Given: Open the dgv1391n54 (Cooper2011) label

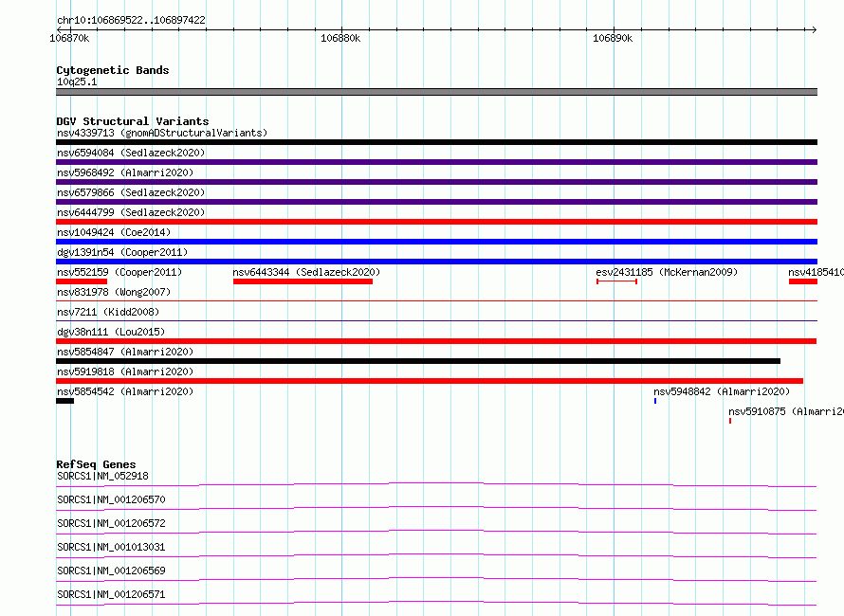Looking at the screenshot, I should tap(122, 252).
